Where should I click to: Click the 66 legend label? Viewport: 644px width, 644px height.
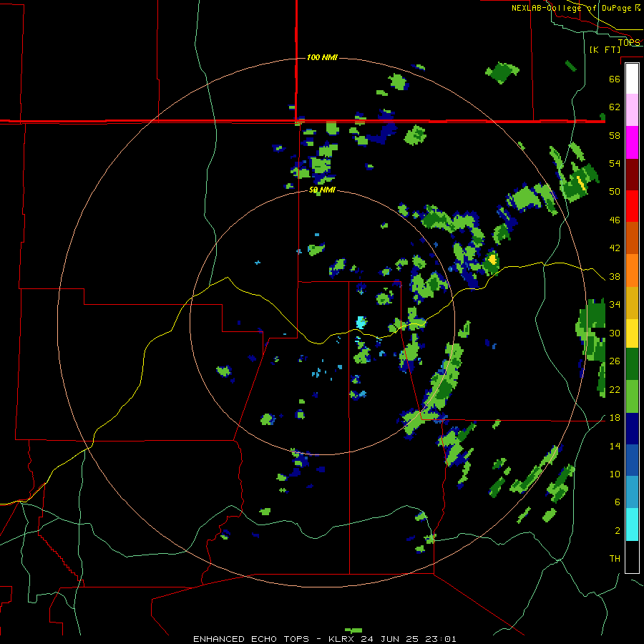(x=615, y=79)
